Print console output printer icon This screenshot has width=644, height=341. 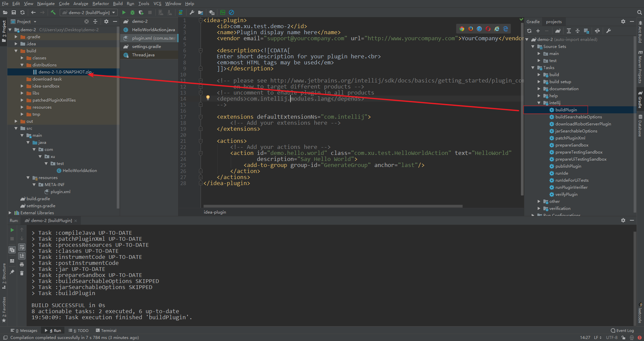click(x=22, y=265)
